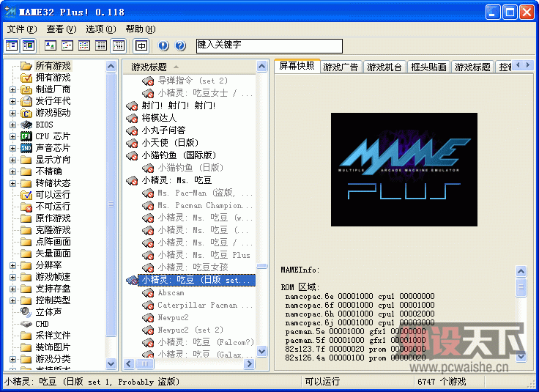539x392 pixels.
Task: Sort by 游戏标题 column header
Action: 189,67
